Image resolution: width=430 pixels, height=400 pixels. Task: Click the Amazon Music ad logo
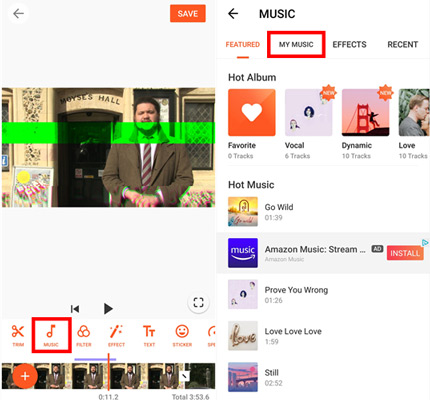[243, 253]
